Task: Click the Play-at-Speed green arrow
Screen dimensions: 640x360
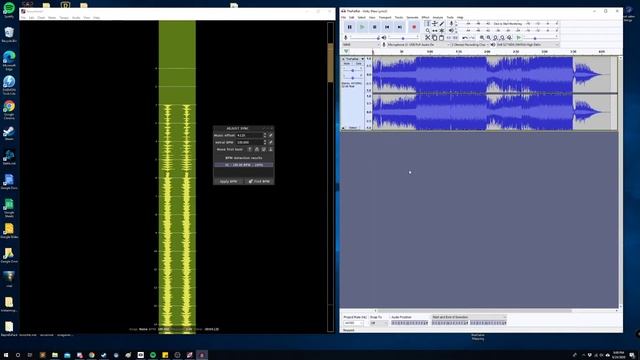Action: [519, 38]
